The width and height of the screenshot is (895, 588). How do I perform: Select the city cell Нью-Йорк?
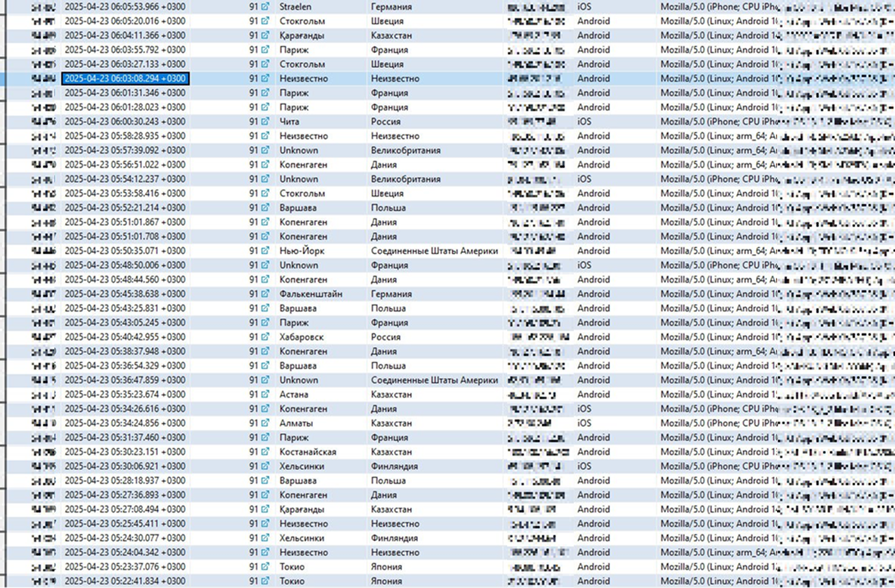pyautogui.click(x=302, y=251)
